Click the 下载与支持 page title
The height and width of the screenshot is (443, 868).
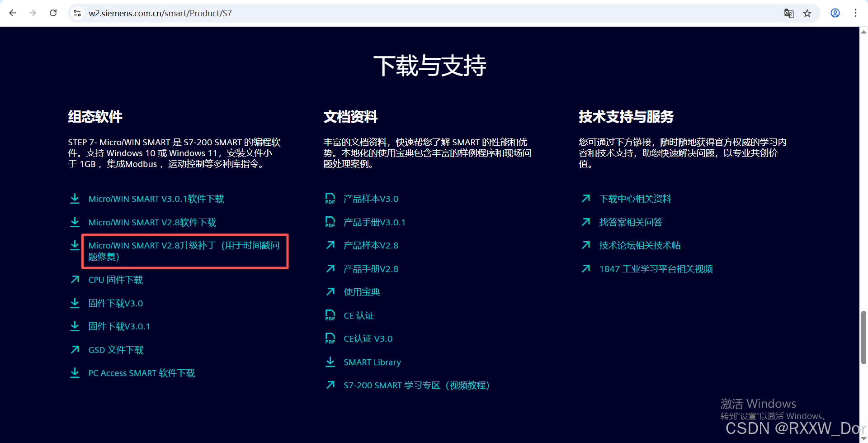point(429,66)
